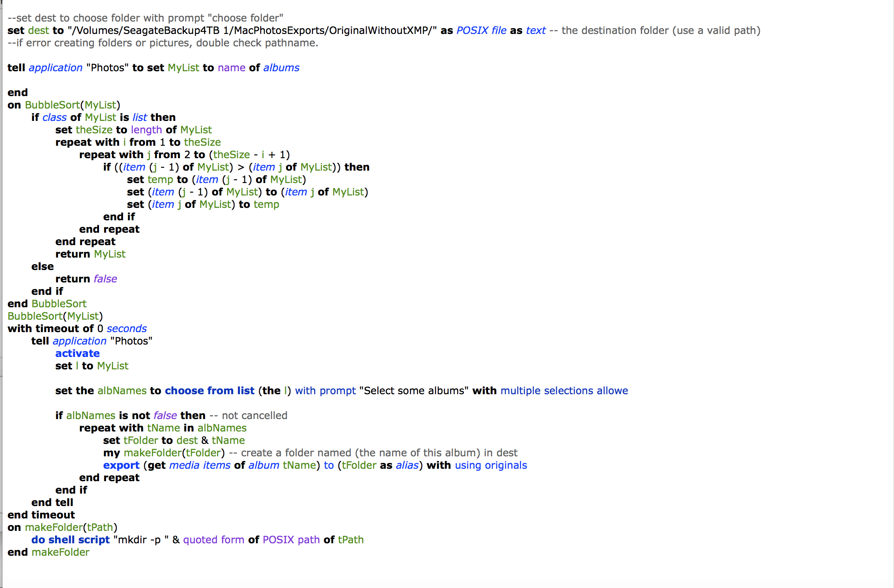Click 'albums' ending the first tell line
Screen dimensions: 894x588
click(x=281, y=67)
